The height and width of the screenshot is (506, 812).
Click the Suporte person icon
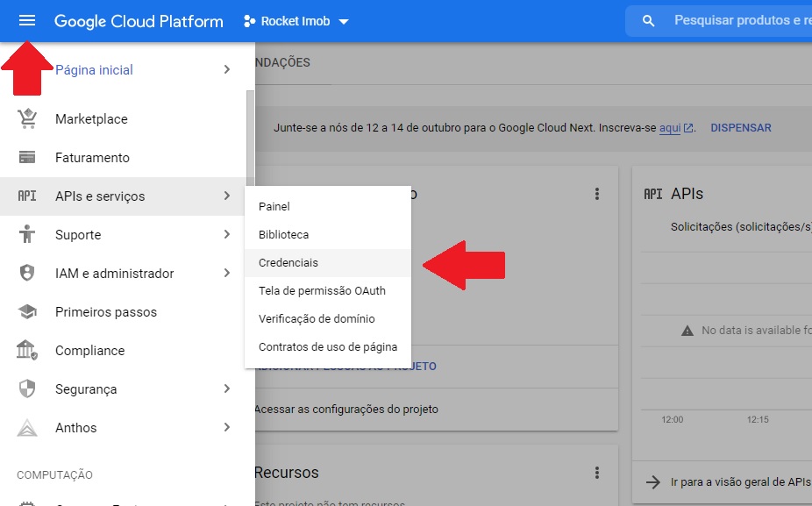tap(27, 235)
